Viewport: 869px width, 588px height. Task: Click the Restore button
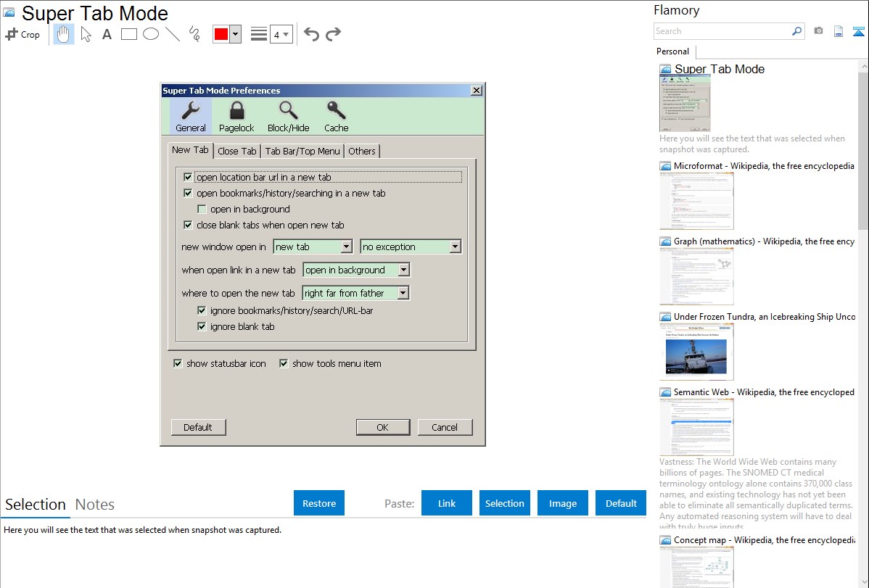[x=319, y=503]
